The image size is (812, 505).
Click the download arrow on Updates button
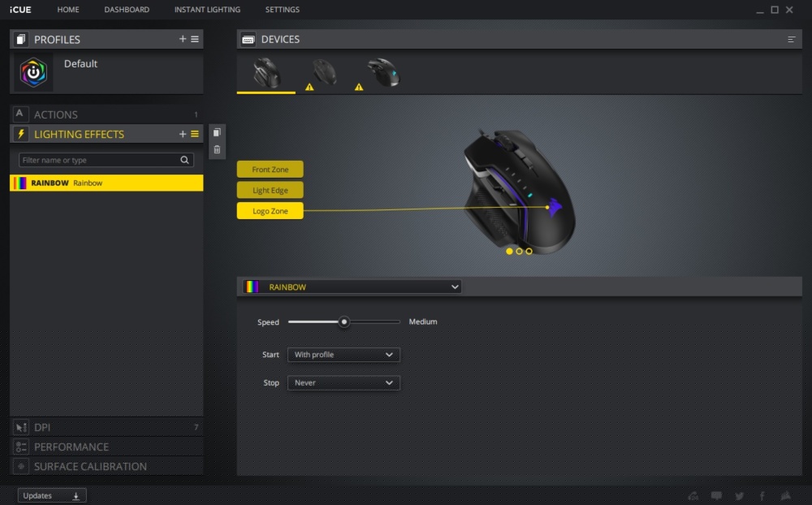[76, 496]
